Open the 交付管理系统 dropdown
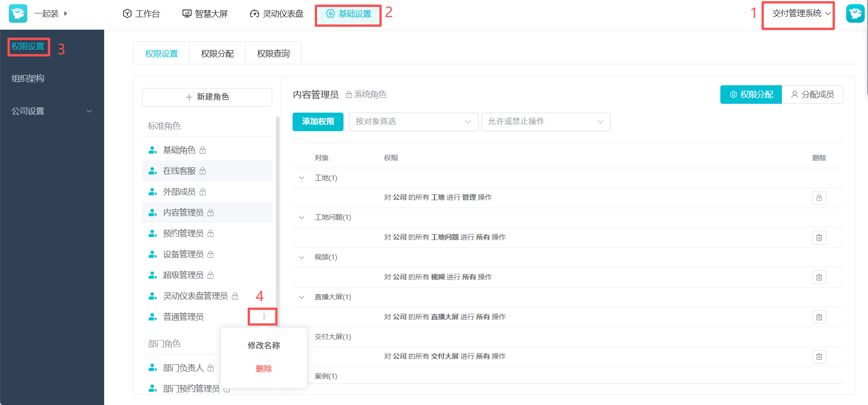 [801, 13]
